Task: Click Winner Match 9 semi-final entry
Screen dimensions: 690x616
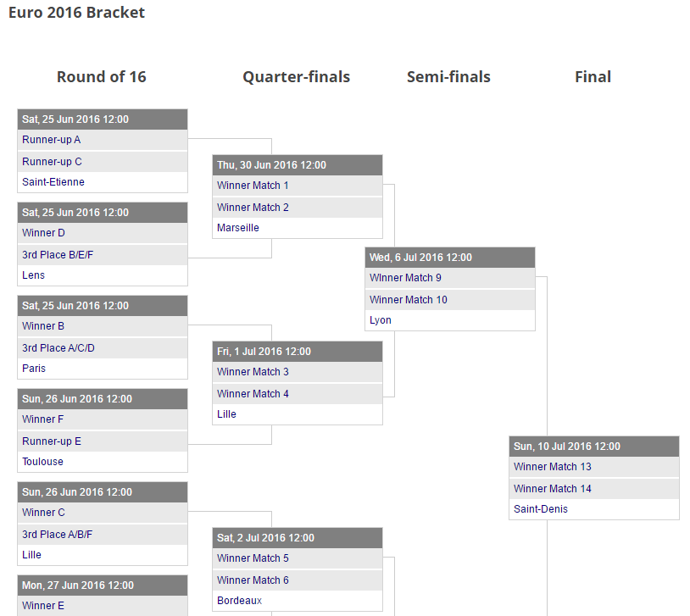Action: click(405, 278)
